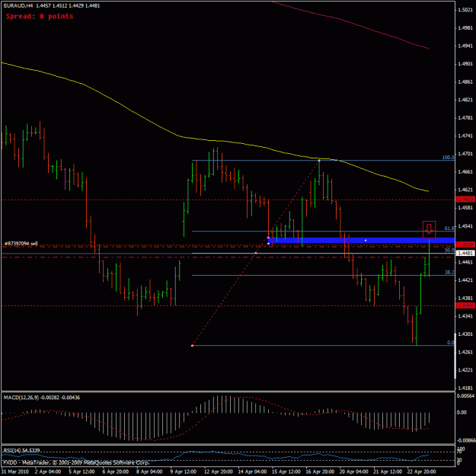Screen dimensions: 476x476
Task: Click the 1.4621 price scale value
Action: 465,190
